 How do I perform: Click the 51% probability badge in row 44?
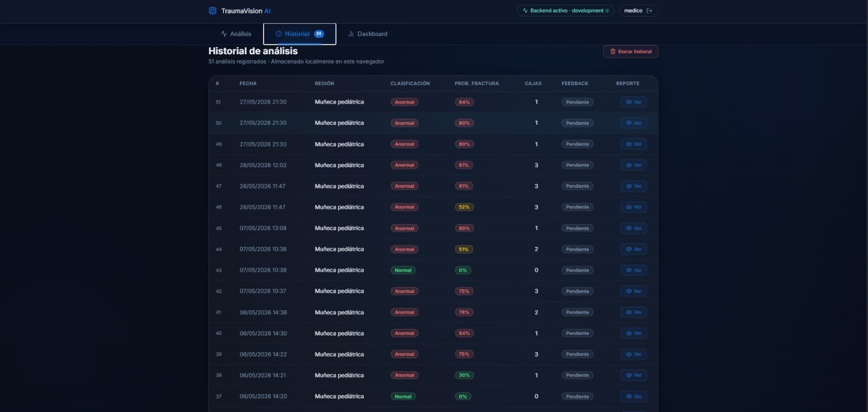464,249
